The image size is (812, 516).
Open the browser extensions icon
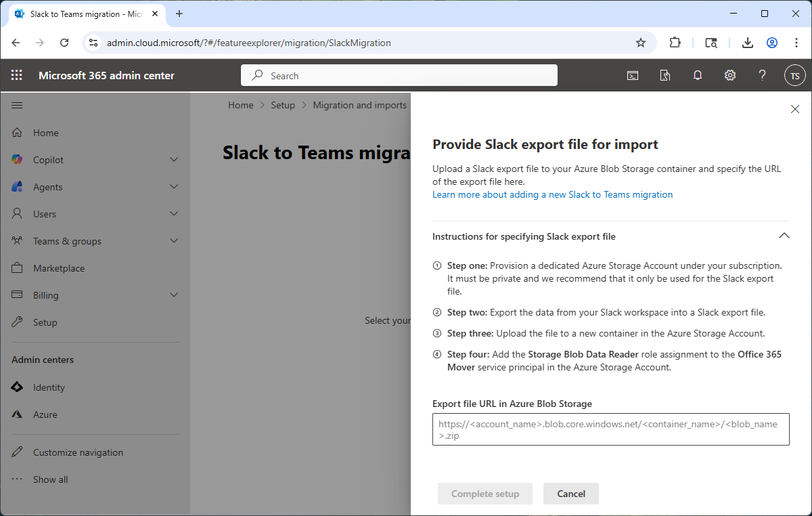[x=675, y=42]
